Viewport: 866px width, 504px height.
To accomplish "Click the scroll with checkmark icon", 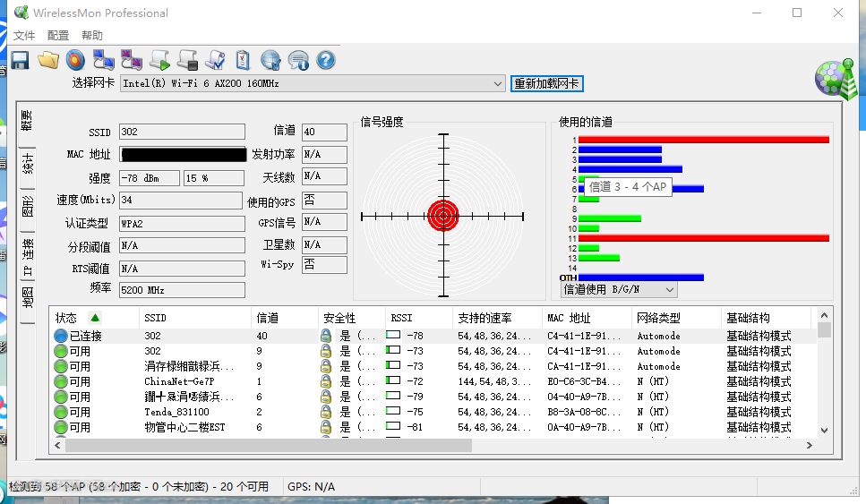I will (x=216, y=60).
